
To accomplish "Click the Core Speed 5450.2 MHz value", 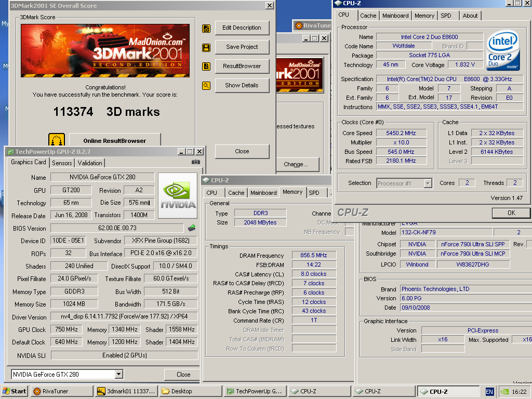I will [x=401, y=133].
